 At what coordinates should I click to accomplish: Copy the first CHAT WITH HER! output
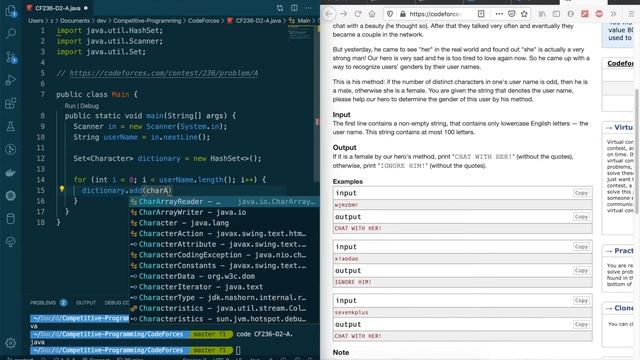point(581,217)
